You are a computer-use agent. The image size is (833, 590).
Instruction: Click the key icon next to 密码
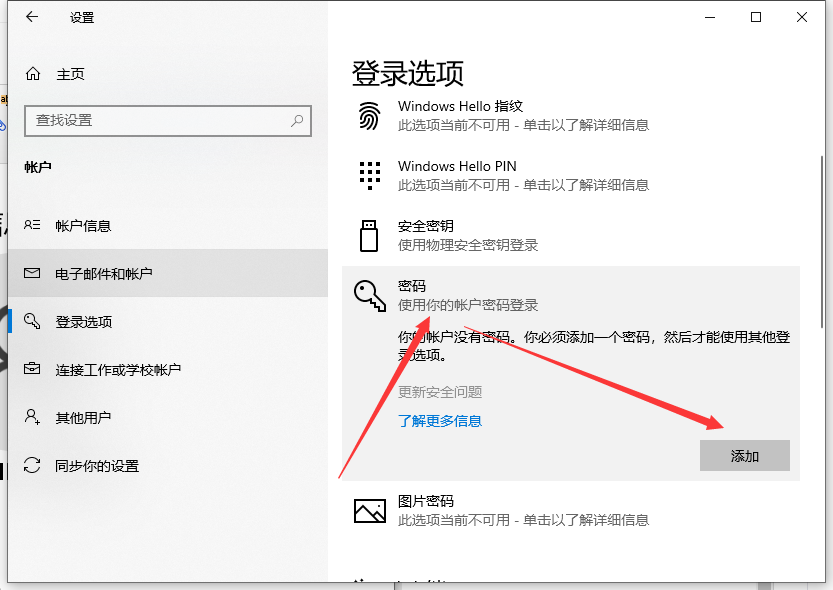tap(370, 294)
